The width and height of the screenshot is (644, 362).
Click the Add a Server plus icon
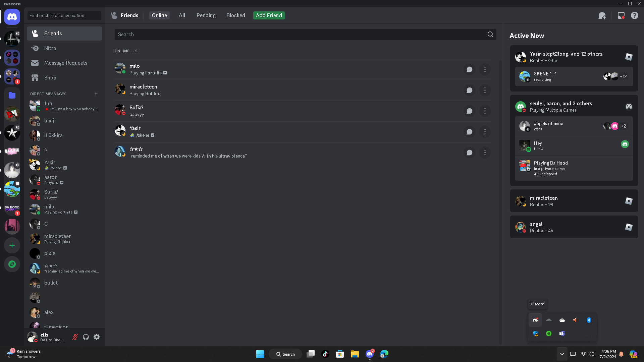click(x=12, y=246)
